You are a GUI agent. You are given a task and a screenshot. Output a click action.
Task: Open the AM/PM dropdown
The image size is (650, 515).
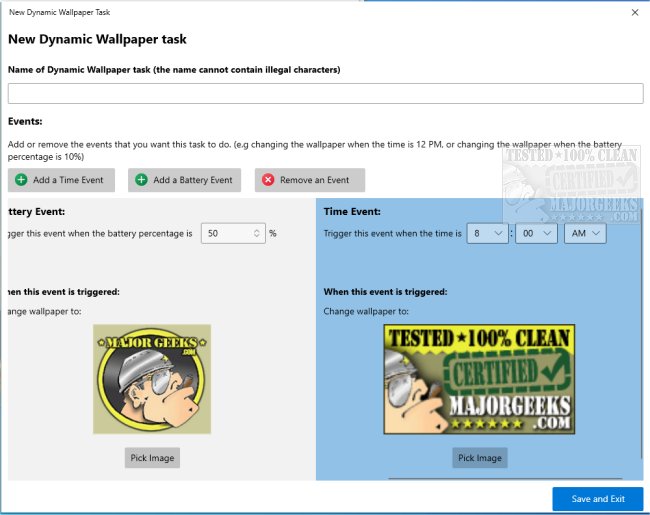coord(585,233)
